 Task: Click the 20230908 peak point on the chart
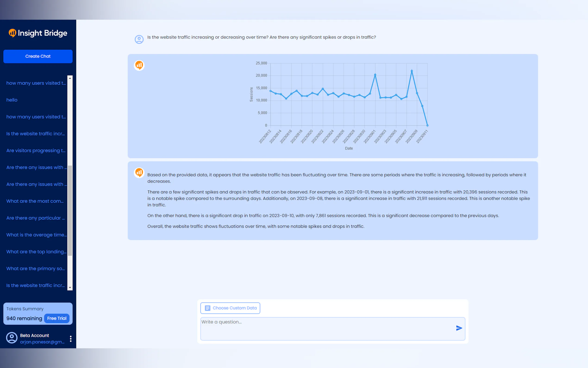point(412,71)
